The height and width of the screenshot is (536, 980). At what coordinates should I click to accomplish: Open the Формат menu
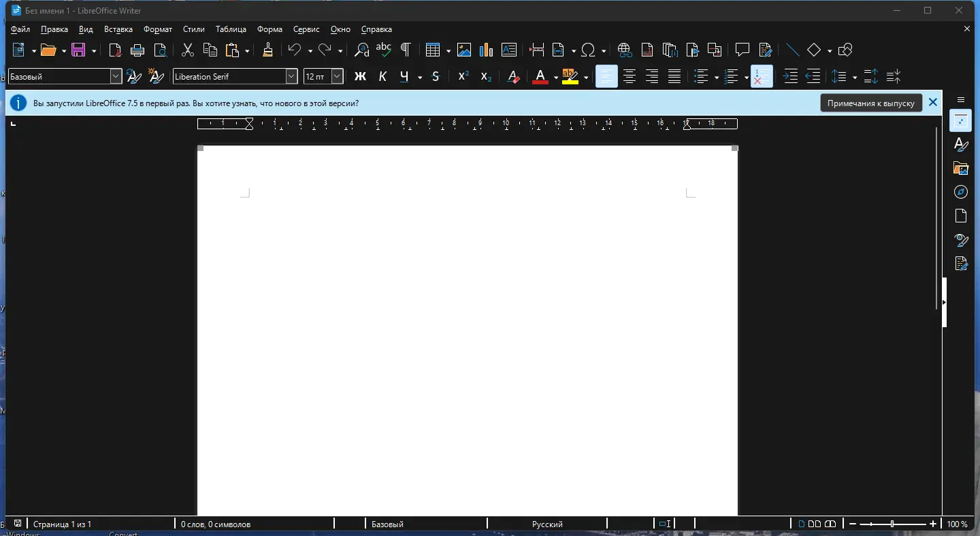[x=158, y=29]
